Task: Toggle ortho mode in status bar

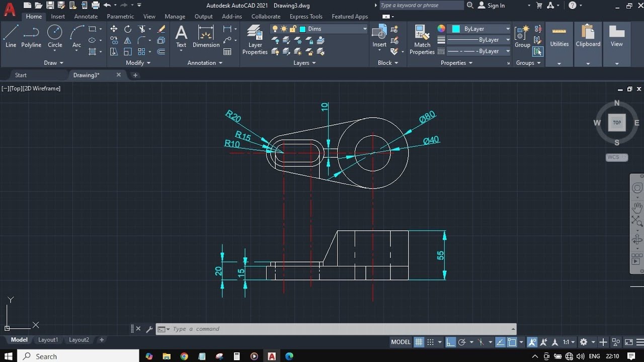Action: pos(450,342)
